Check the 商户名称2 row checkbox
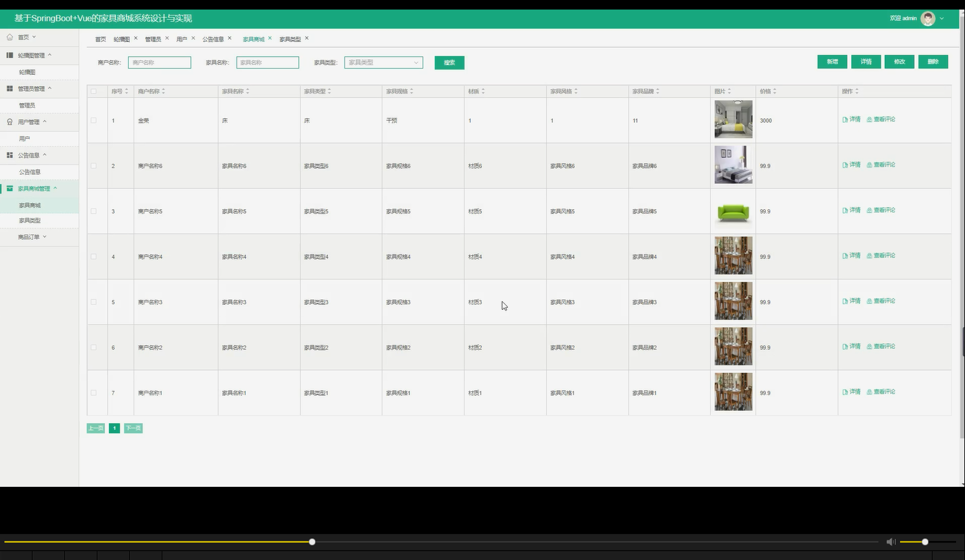 coord(94,347)
